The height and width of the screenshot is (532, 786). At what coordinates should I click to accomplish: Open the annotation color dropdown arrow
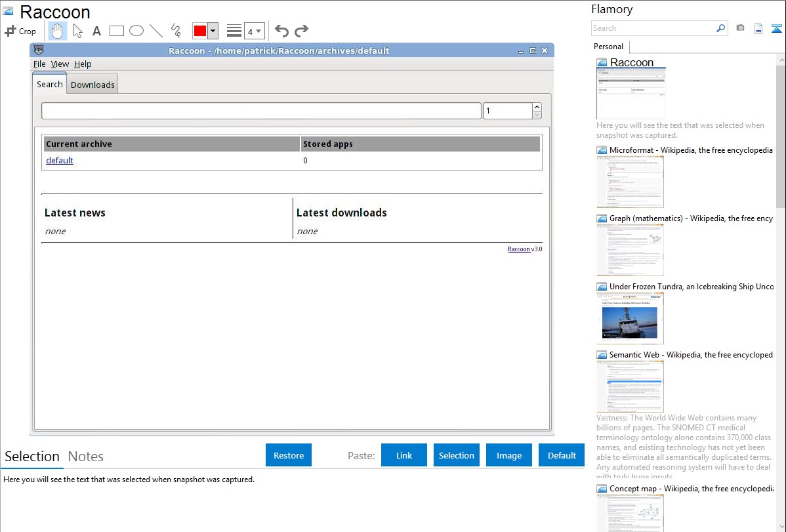point(213,31)
